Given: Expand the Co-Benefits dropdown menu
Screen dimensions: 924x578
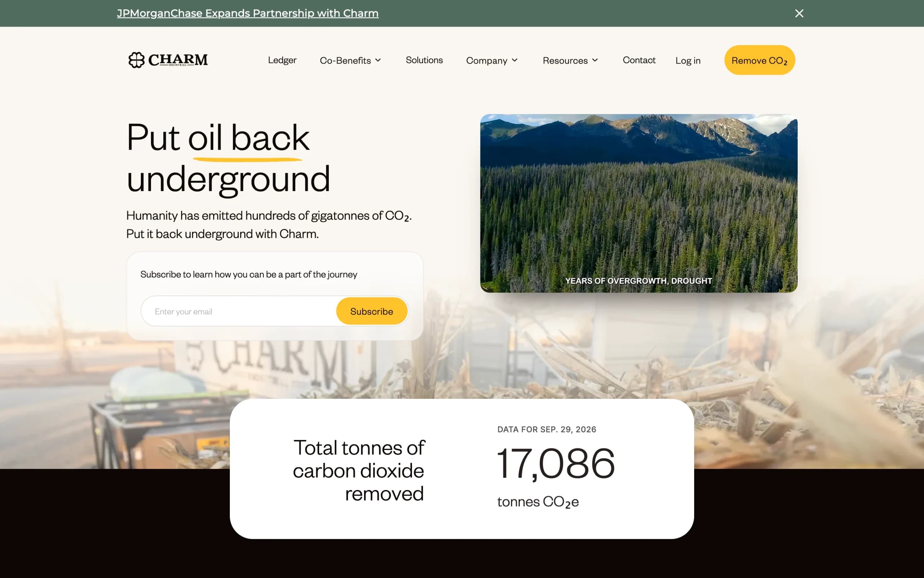Looking at the screenshot, I should click(x=350, y=60).
